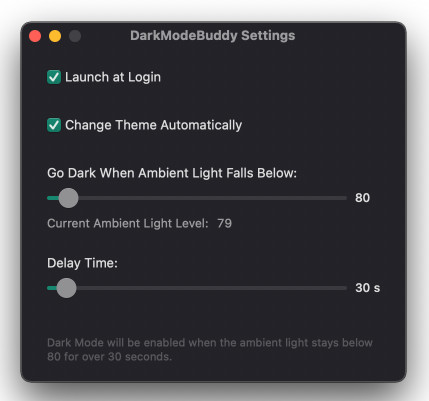Uncheck the Launch at Login checkbox

[x=54, y=77]
